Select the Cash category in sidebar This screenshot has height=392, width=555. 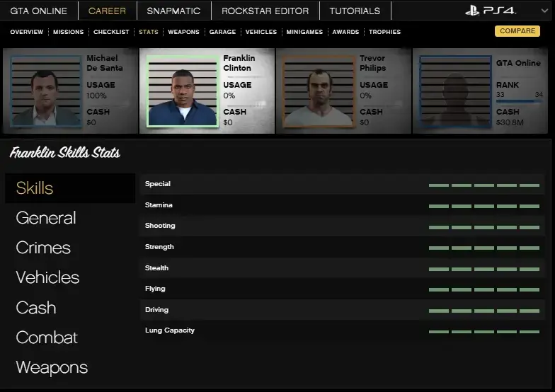click(x=35, y=307)
